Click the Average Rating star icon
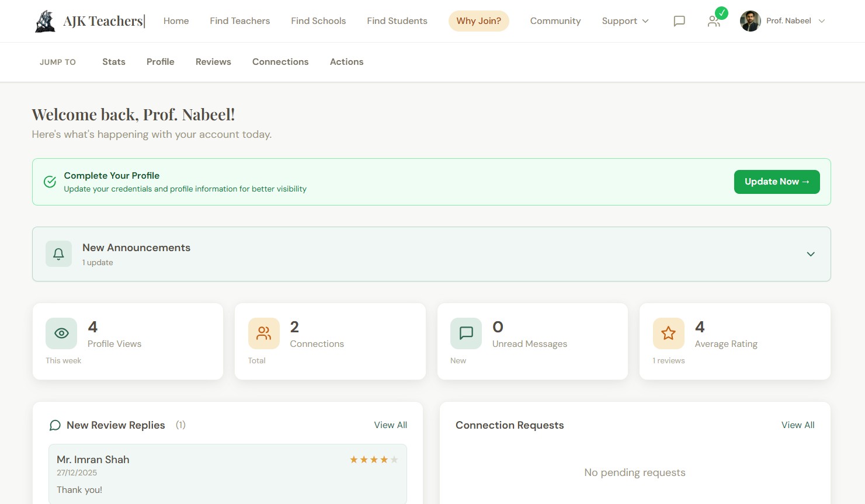Viewport: 865px width, 504px height. coord(668,333)
